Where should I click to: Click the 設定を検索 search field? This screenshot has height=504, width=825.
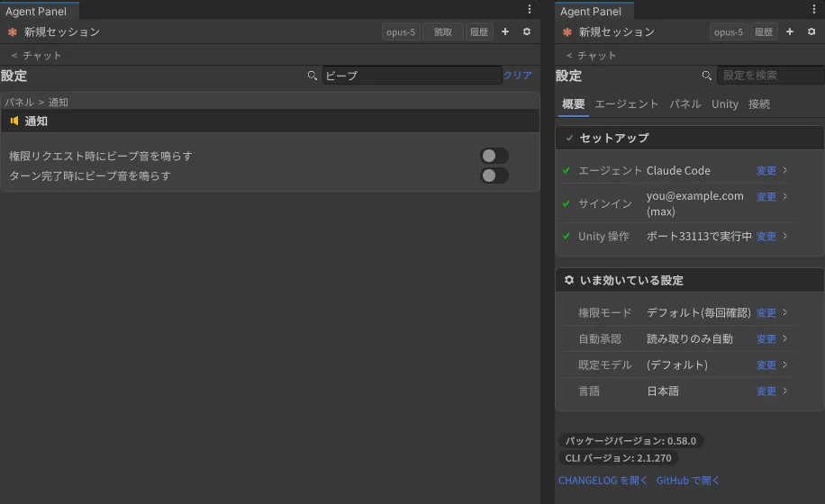771,76
